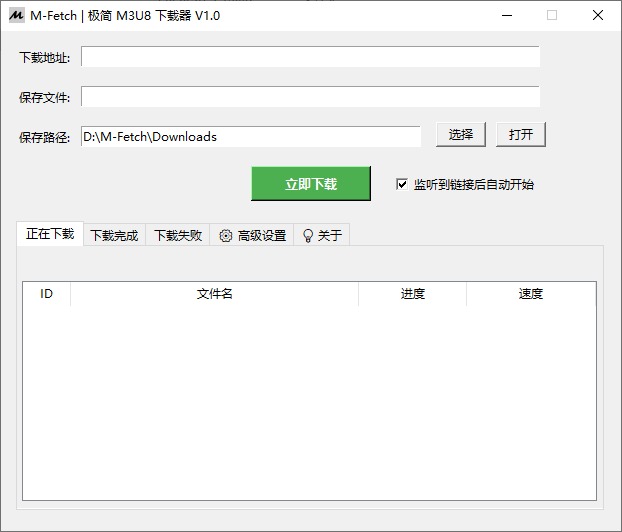
Task: Click the M-Fetch app logo icon
Action: (x=16, y=15)
